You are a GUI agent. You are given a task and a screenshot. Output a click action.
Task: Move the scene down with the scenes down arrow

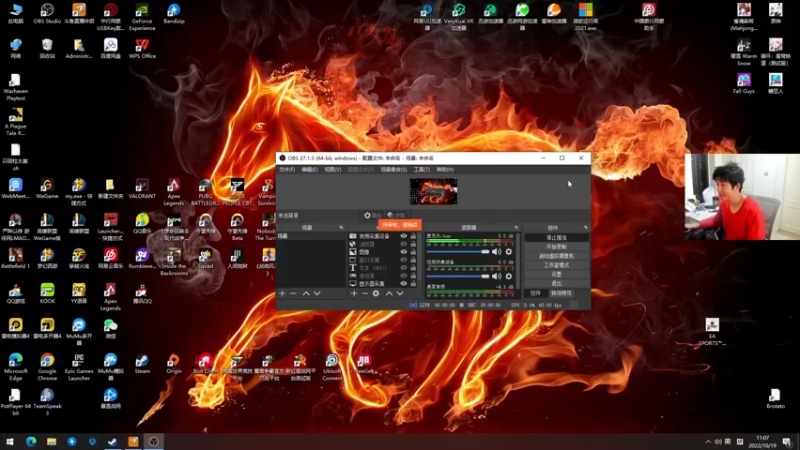(x=317, y=293)
